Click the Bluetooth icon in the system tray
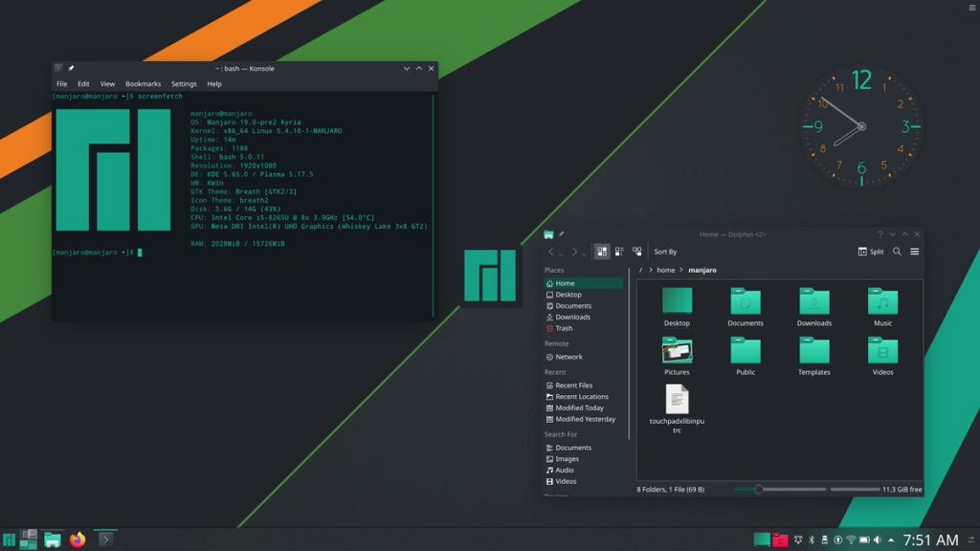The width and height of the screenshot is (980, 551). [x=812, y=538]
